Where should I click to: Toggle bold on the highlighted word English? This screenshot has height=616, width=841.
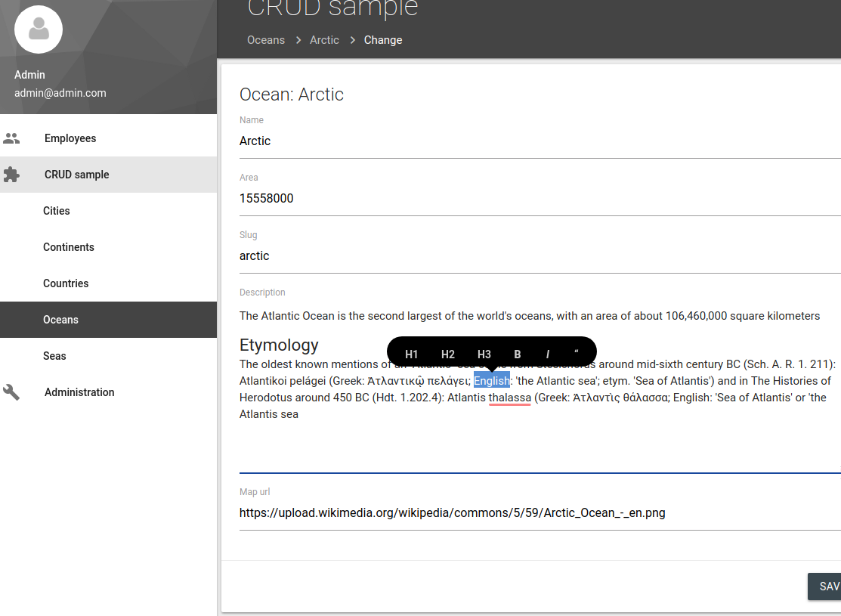click(x=517, y=353)
